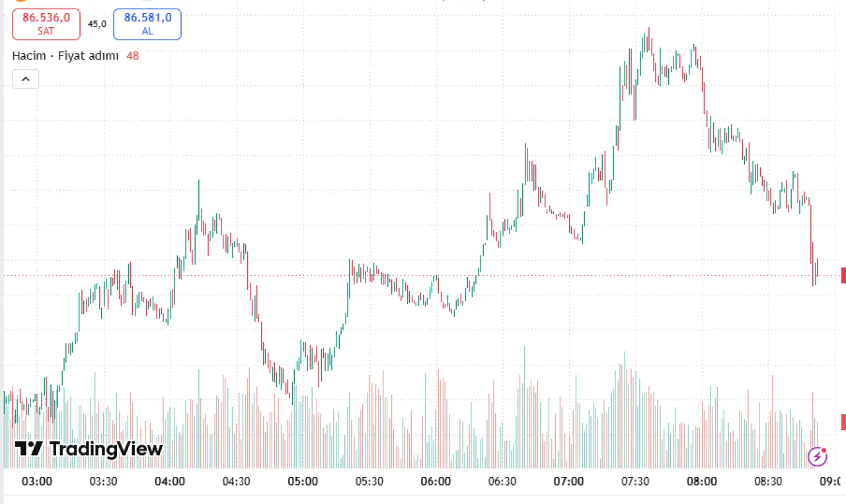Click the 08:30 time axis label
846x504 pixels.
coord(768,482)
